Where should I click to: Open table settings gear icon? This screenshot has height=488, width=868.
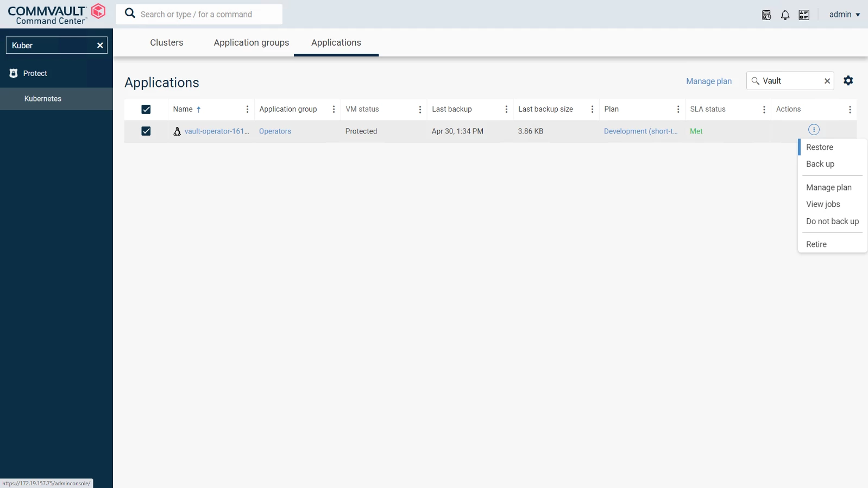pos(848,81)
